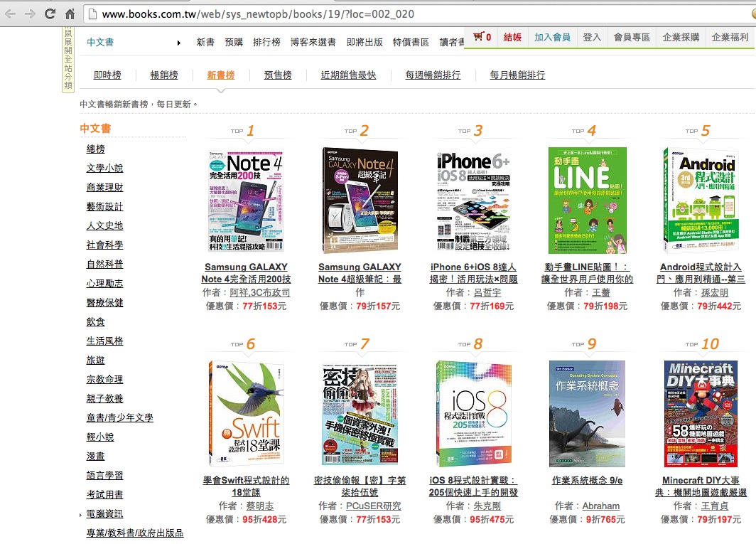Select 語言學習 category

pos(104,476)
